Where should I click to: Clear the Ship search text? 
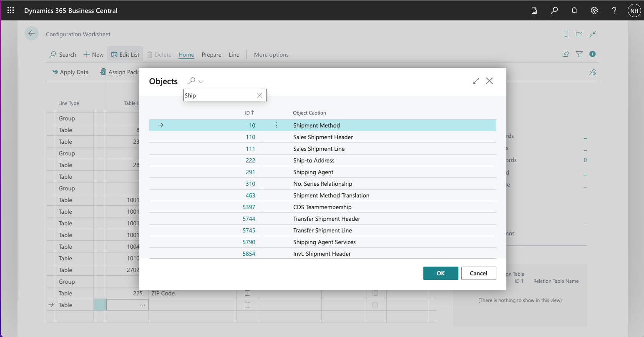point(259,95)
